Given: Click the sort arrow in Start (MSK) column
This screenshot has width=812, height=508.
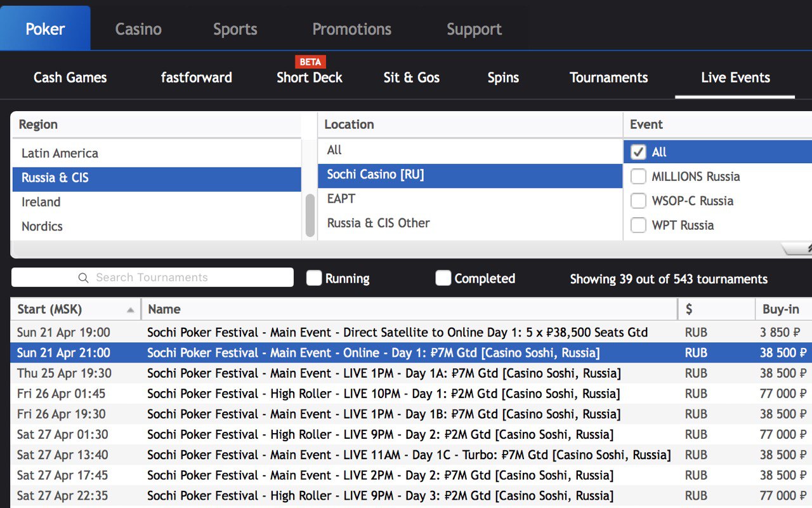Looking at the screenshot, I should pyautogui.click(x=131, y=310).
